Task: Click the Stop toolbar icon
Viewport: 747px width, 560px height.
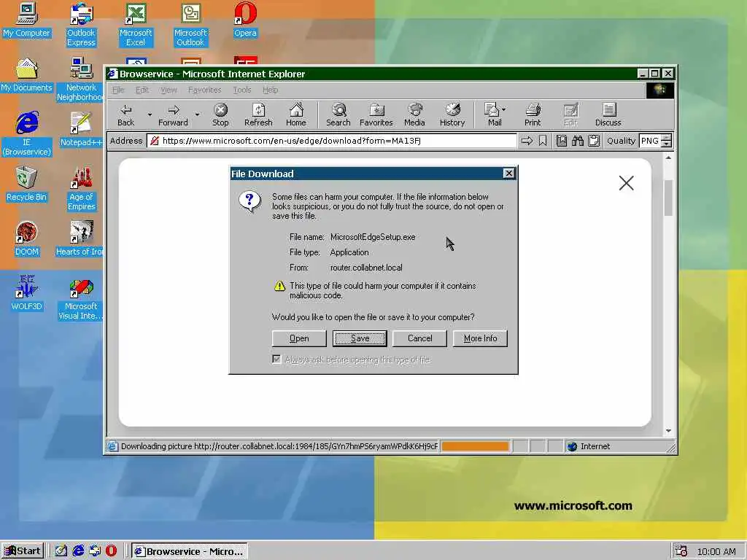Action: [220, 114]
